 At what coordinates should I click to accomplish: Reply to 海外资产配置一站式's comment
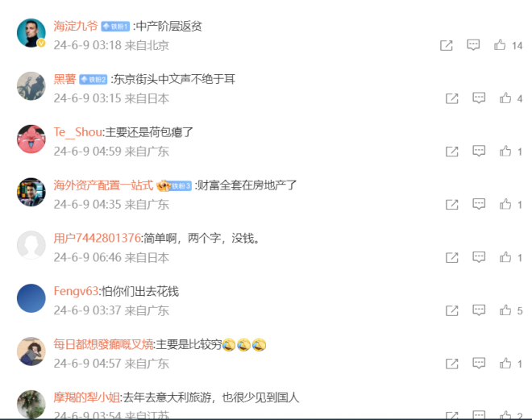(x=479, y=204)
